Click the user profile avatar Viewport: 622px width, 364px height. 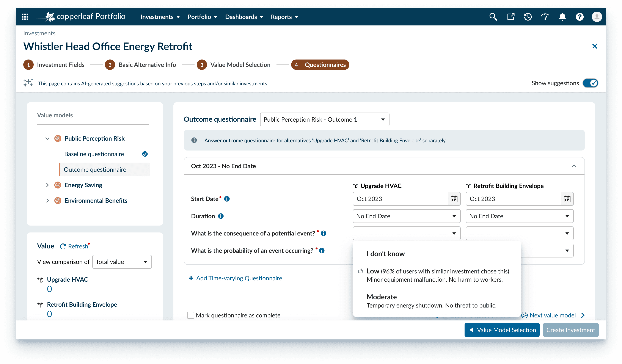[x=597, y=17]
